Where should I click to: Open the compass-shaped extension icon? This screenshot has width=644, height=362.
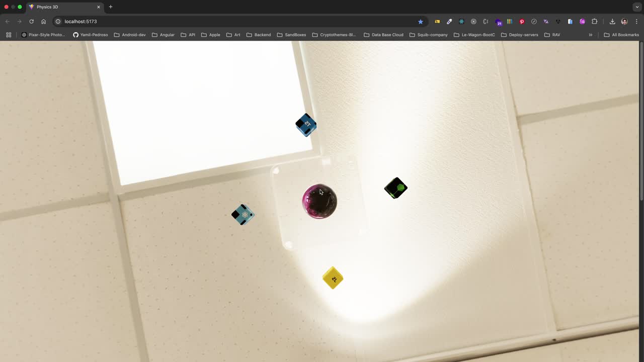[x=534, y=22]
